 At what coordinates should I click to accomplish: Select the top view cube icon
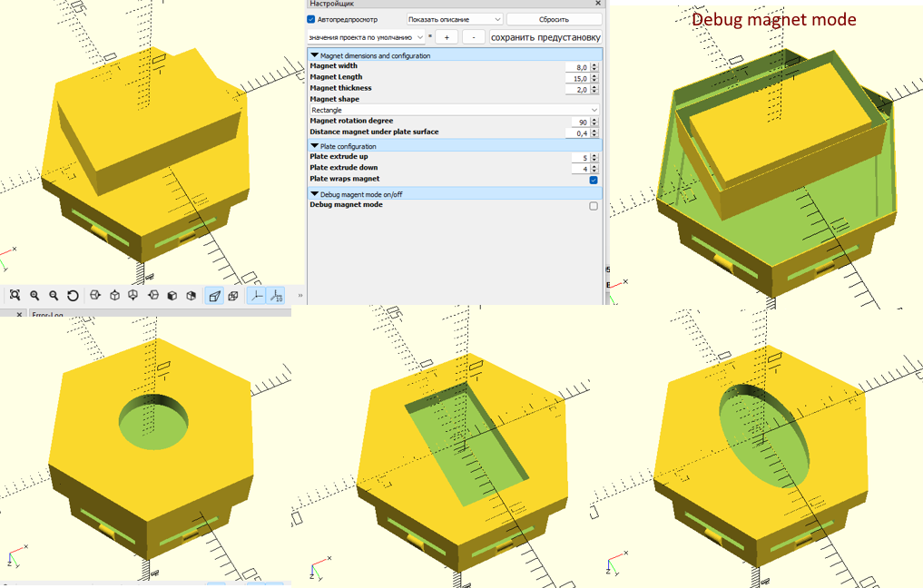(x=114, y=295)
